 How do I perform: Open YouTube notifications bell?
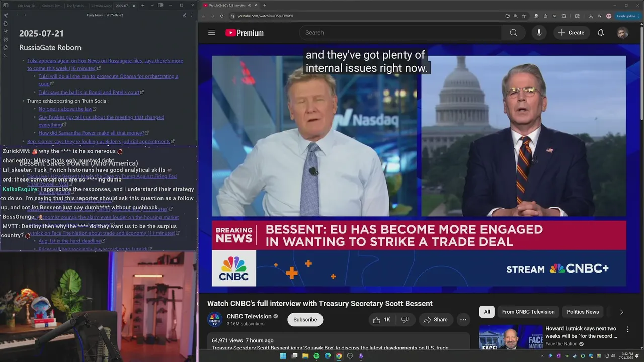600,33
